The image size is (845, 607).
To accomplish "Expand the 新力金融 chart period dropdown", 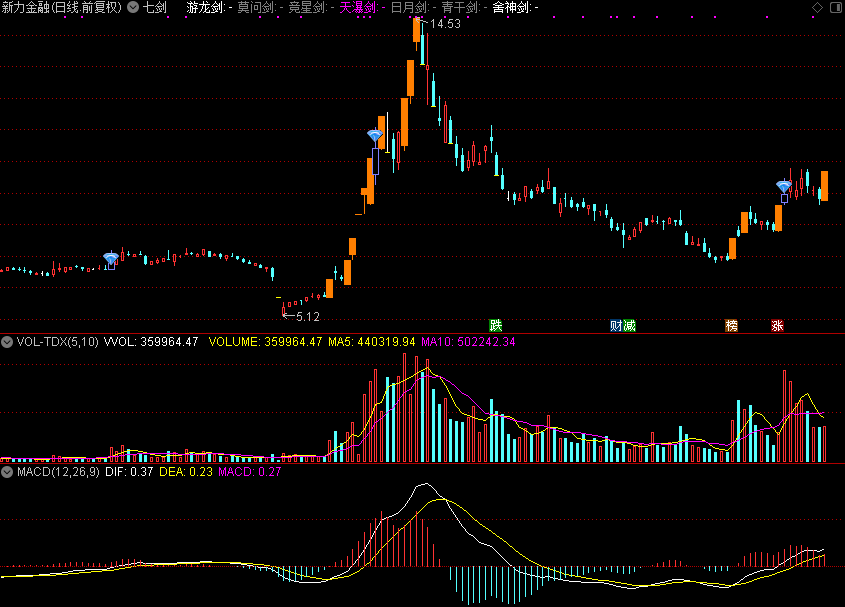I will (x=133, y=7).
